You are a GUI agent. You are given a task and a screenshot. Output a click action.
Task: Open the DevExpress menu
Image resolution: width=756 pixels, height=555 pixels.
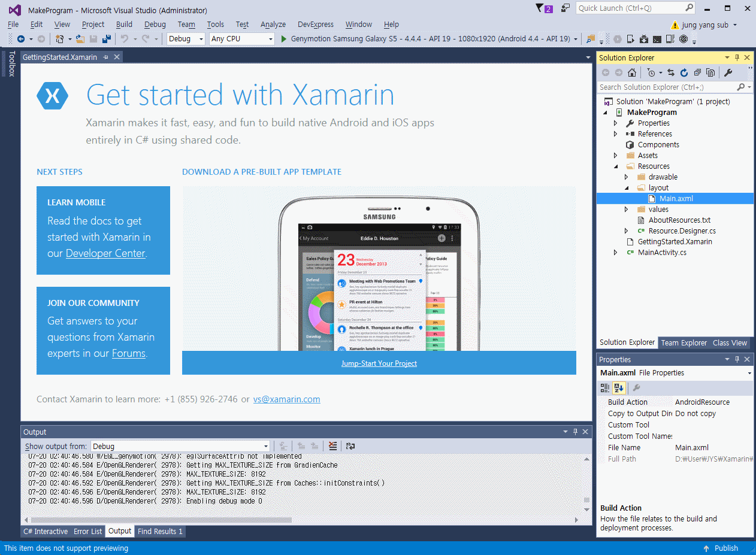(x=316, y=25)
